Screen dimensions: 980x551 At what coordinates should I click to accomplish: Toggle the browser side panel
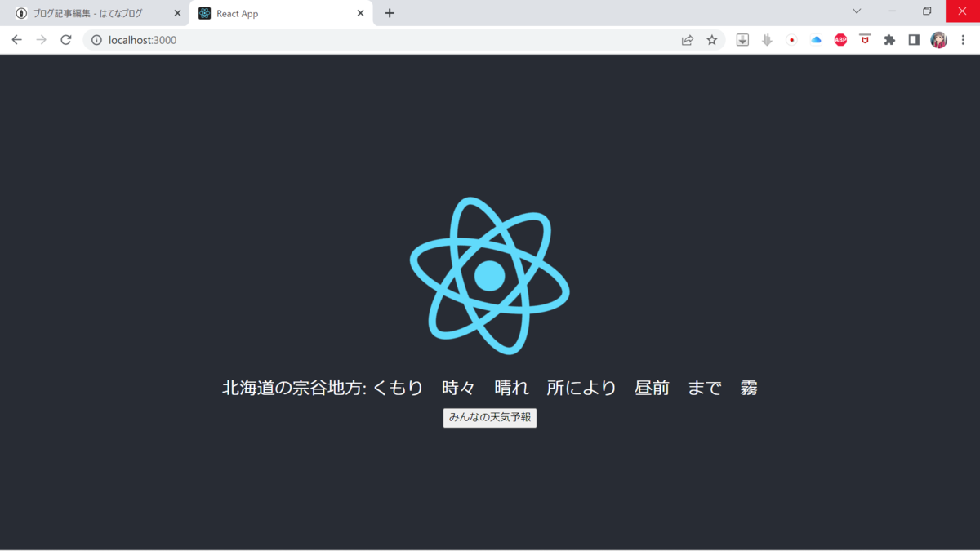(x=914, y=40)
